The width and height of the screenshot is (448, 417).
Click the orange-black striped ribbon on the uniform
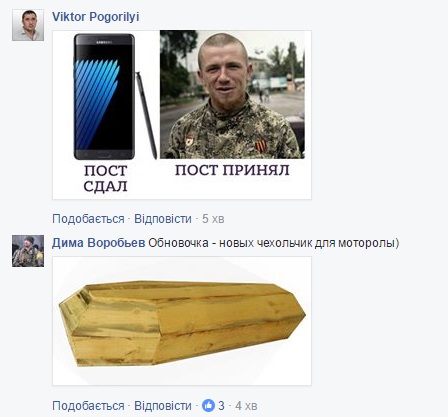[261, 146]
